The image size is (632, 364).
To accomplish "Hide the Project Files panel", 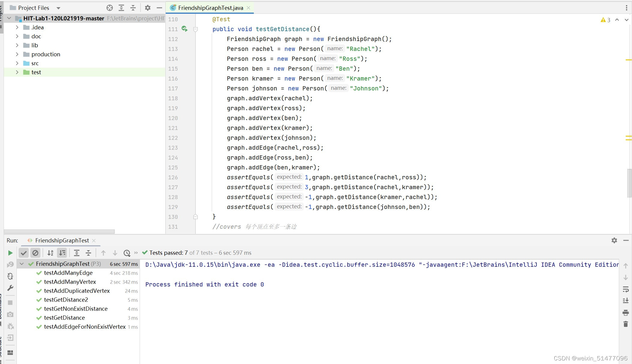I will point(159,8).
